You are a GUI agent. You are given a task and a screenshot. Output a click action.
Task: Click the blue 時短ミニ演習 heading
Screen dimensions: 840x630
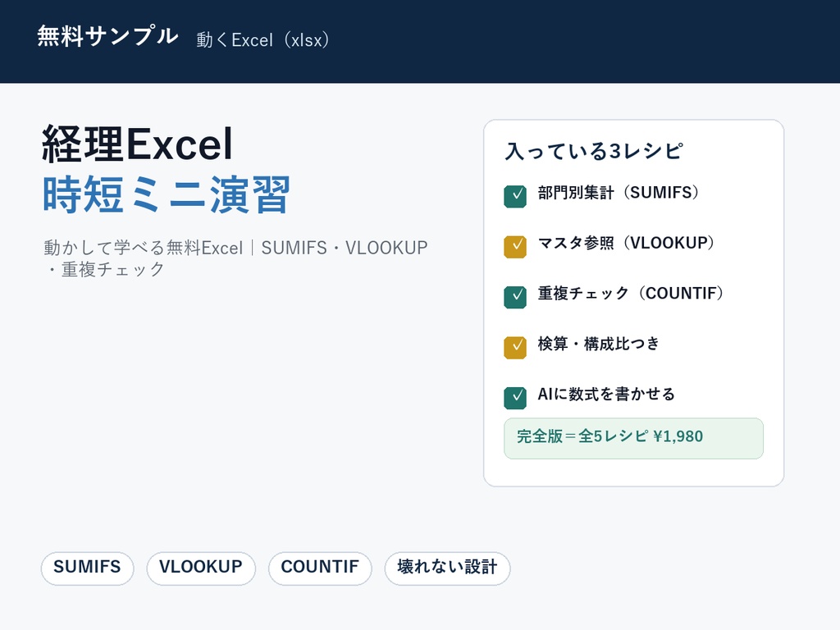167,194
